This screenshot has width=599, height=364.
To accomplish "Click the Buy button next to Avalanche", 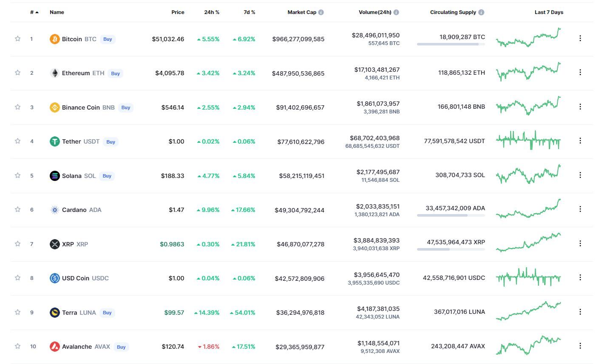I will 121,347.
